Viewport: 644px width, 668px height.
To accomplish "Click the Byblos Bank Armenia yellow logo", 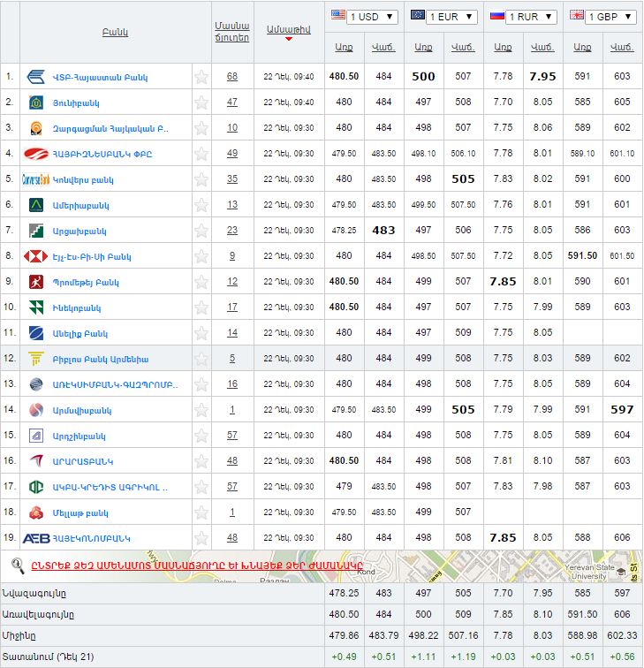I will (36, 359).
